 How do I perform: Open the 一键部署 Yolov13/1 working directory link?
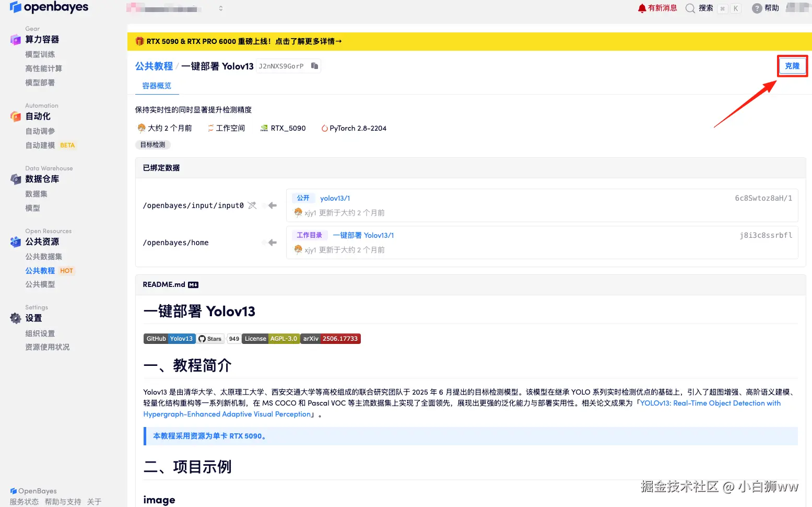pyautogui.click(x=363, y=235)
